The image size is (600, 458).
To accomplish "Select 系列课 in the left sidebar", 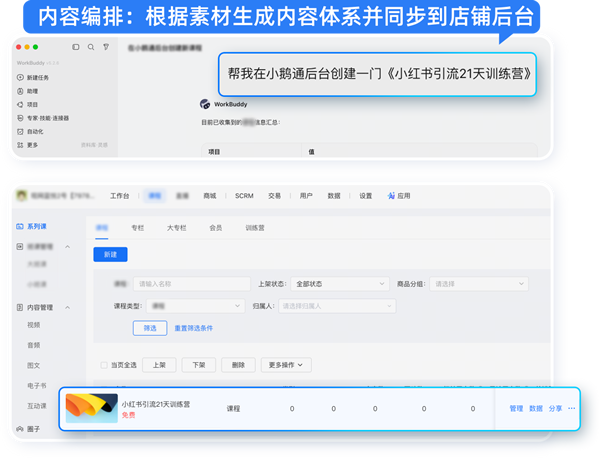I will click(31, 227).
